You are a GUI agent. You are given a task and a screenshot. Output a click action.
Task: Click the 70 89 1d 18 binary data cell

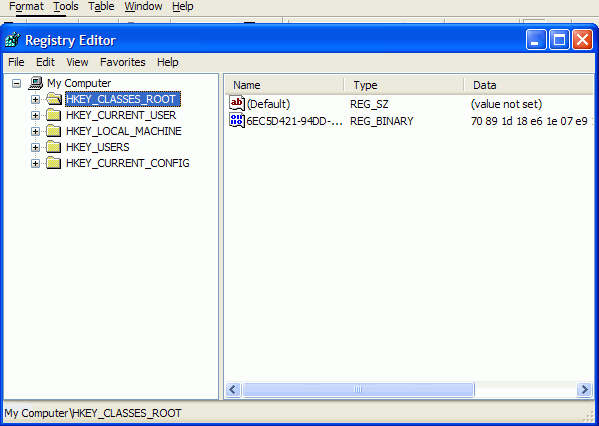coord(531,121)
